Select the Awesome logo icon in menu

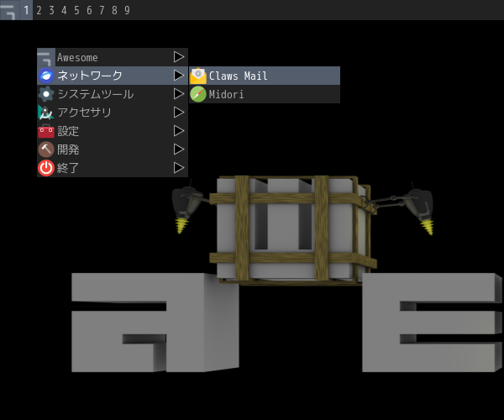tap(46, 57)
